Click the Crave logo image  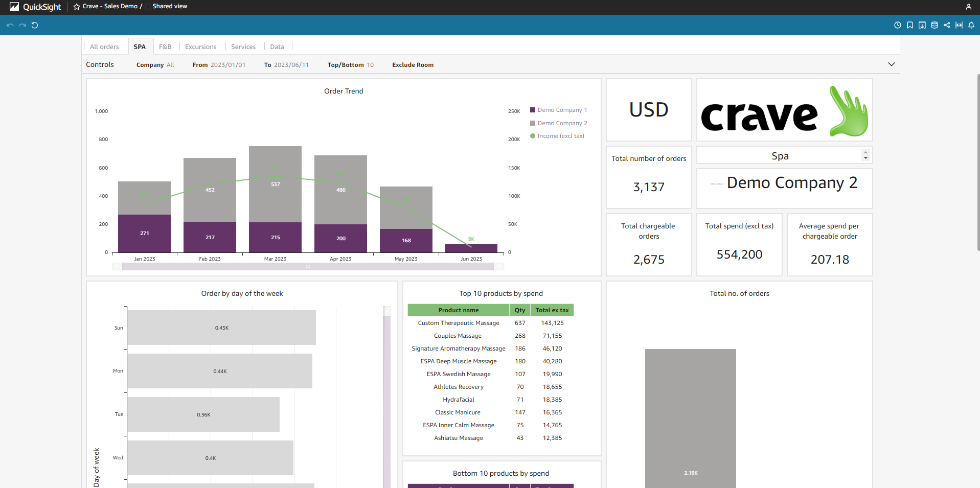click(x=784, y=110)
